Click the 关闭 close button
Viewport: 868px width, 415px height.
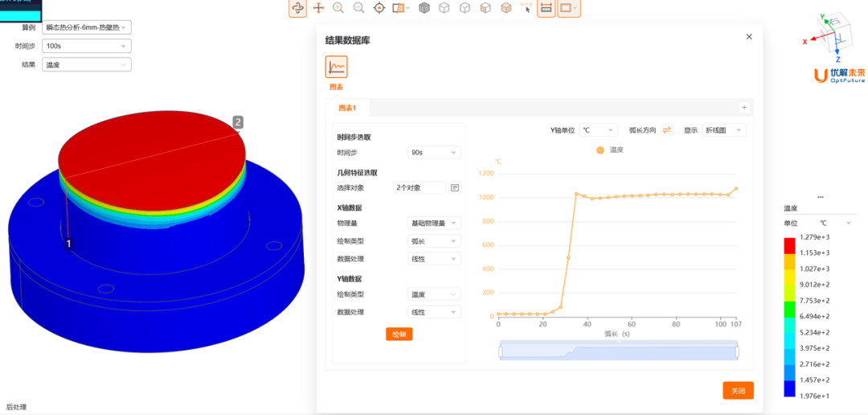pyautogui.click(x=738, y=391)
